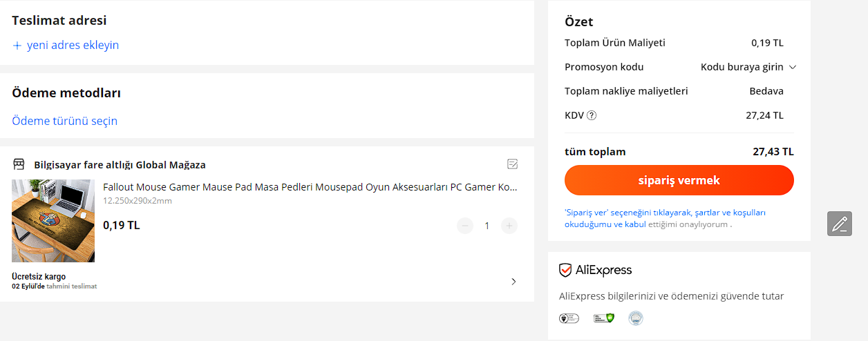Expand the Kodu buraya girin promo dropdown
Screen dimensions: 868x341
point(793,67)
